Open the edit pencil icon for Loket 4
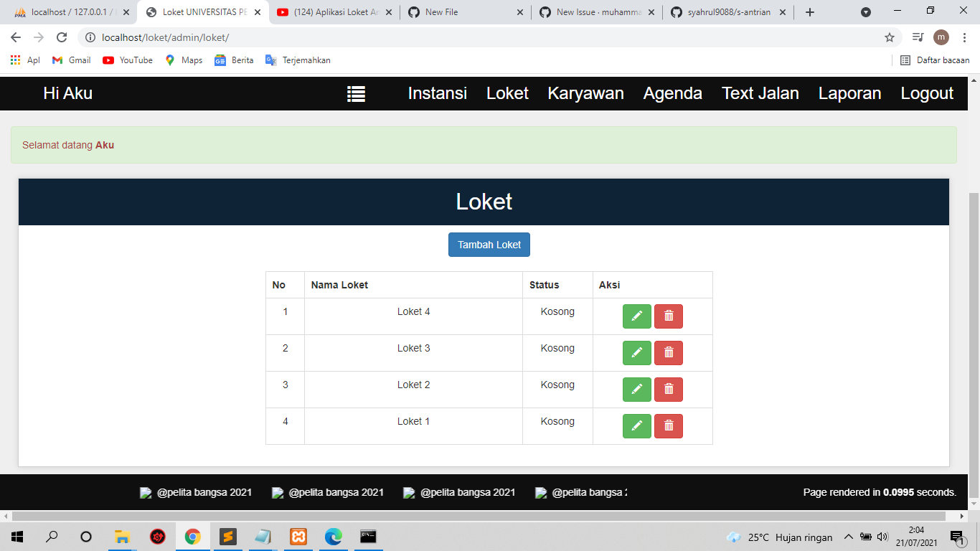 pos(636,316)
